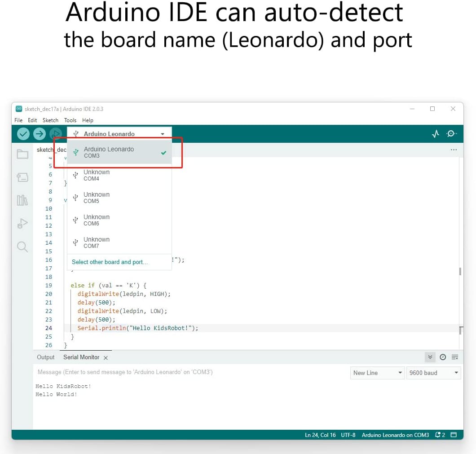Start debugging with the debug button
Screen dimensions: 476x454
pyautogui.click(x=56, y=134)
